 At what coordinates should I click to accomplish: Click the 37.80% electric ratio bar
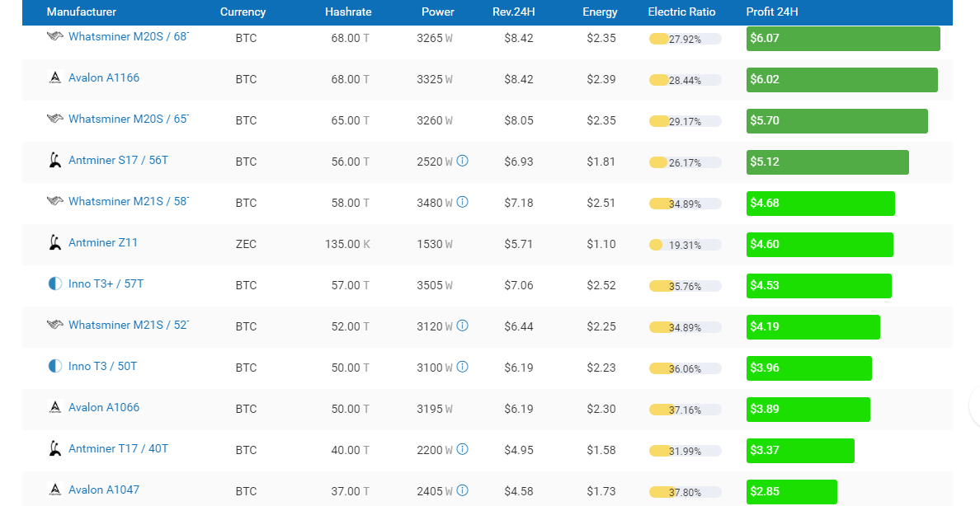685,492
